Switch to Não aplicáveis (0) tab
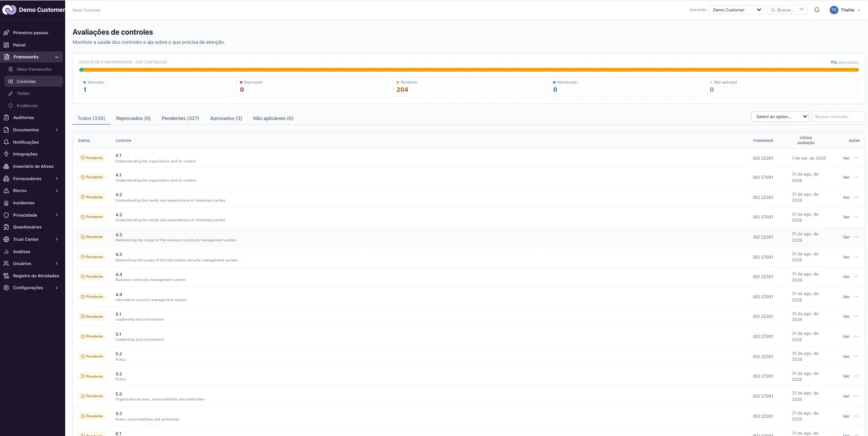 273,118
